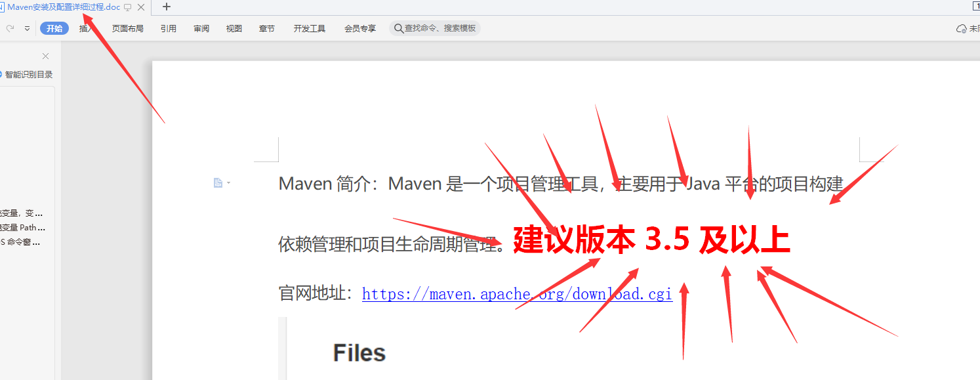The image size is (980, 380).
Task: Select the 开始 ribbon tab
Action: pos(54,28)
